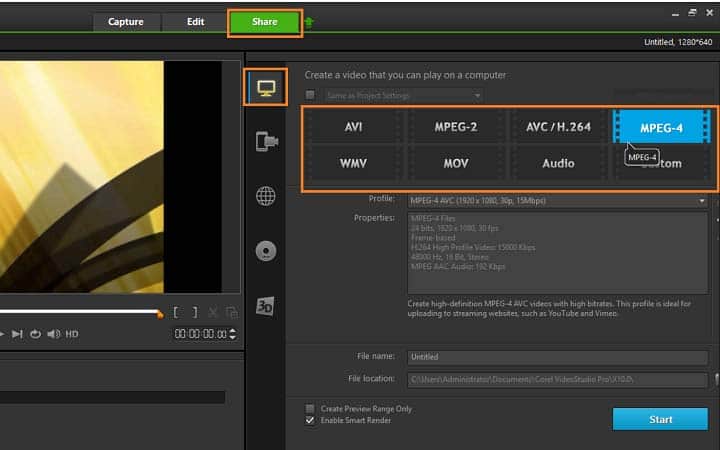Switch to the Capture tab
This screenshot has height=450, width=720.
(126, 22)
